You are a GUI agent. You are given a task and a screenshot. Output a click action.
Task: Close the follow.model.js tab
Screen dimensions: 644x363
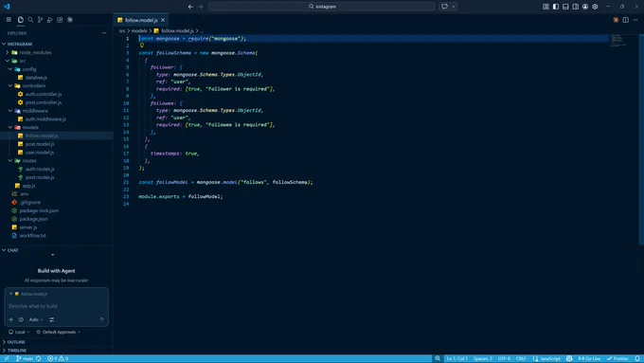(x=163, y=20)
